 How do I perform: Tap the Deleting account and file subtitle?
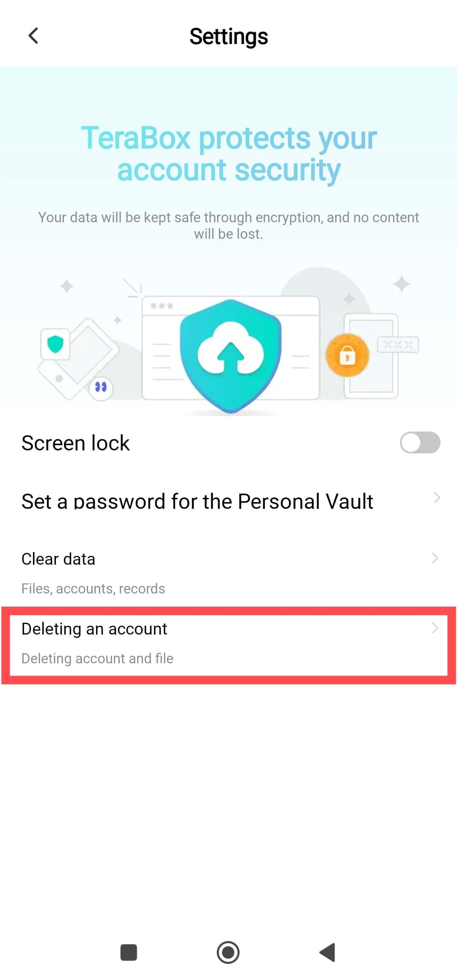pos(97,658)
